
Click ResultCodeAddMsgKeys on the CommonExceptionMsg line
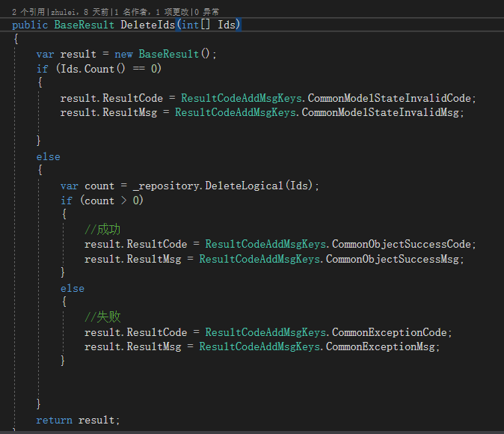[259, 346]
